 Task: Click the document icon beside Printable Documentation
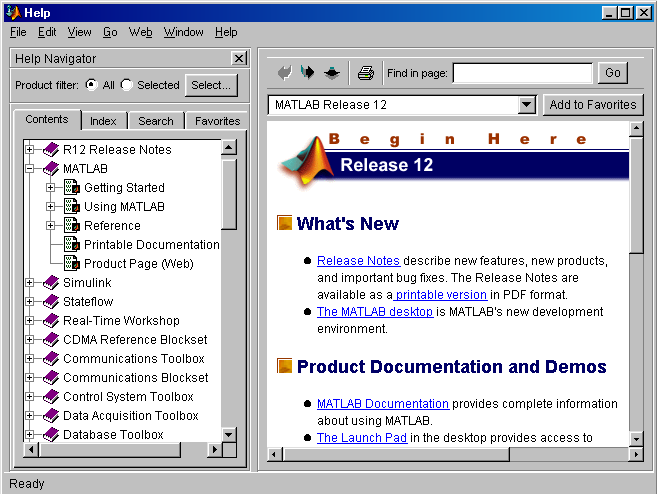tap(72, 244)
